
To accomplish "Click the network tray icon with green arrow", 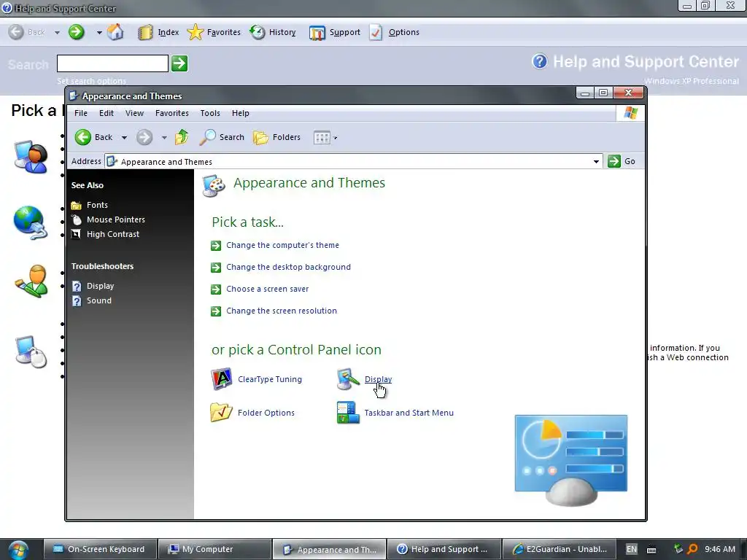I will point(678,549).
